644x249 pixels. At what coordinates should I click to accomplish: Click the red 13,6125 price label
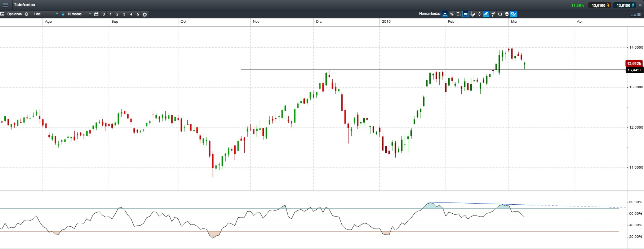coord(634,63)
